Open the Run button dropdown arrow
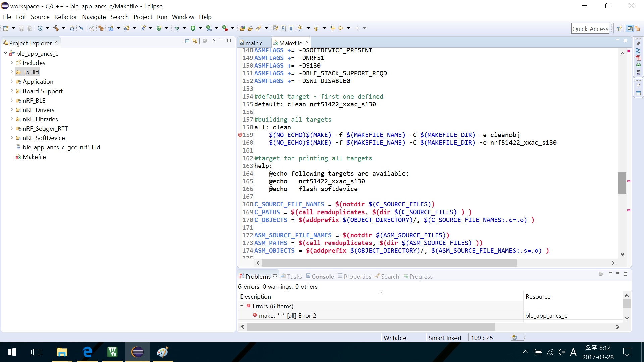This screenshot has height=362, width=644. click(201, 28)
